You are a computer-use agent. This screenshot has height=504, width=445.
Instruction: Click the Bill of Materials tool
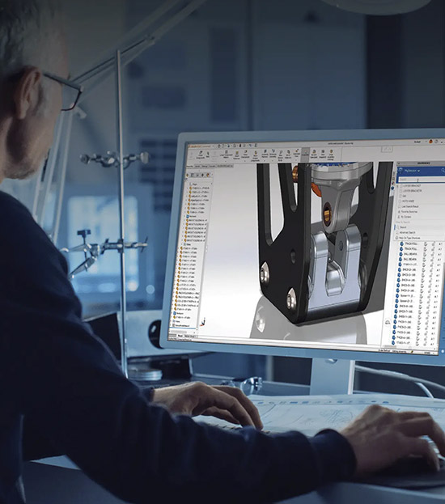288,155
